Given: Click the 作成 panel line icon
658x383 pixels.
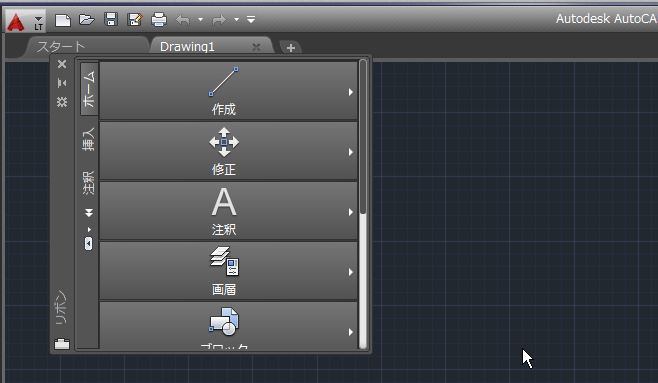Looking at the screenshot, I should [224, 82].
